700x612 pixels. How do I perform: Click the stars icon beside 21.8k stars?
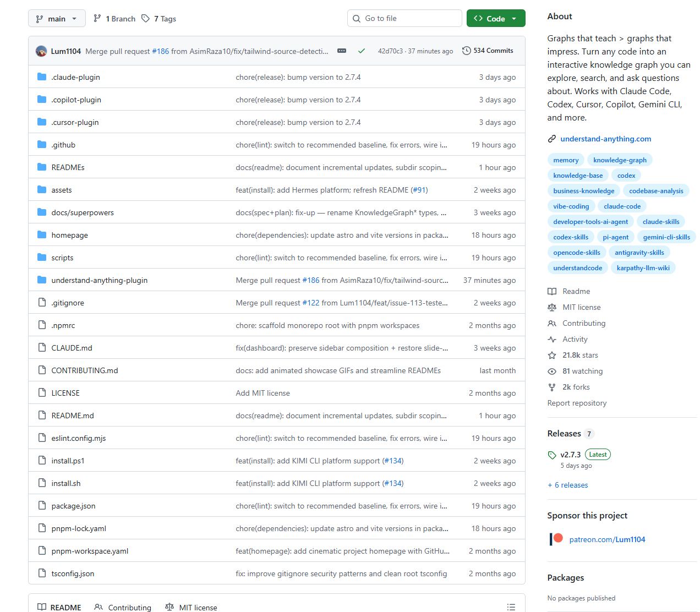[x=552, y=355]
